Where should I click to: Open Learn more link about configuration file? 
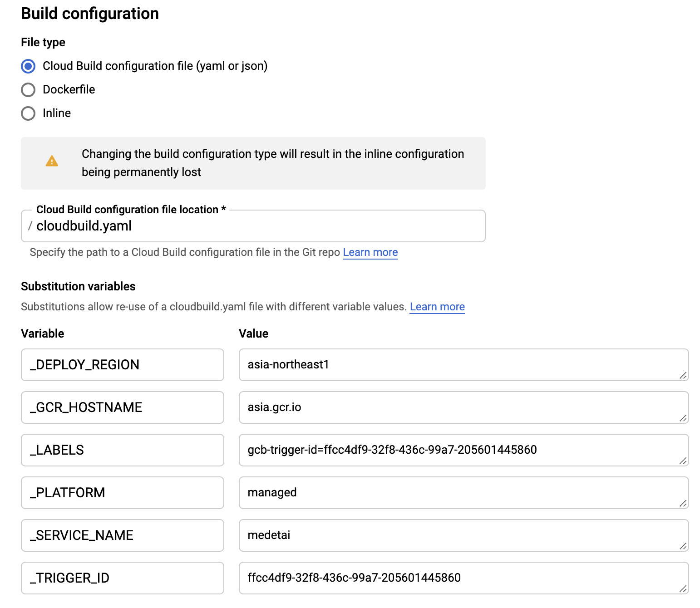370,252
